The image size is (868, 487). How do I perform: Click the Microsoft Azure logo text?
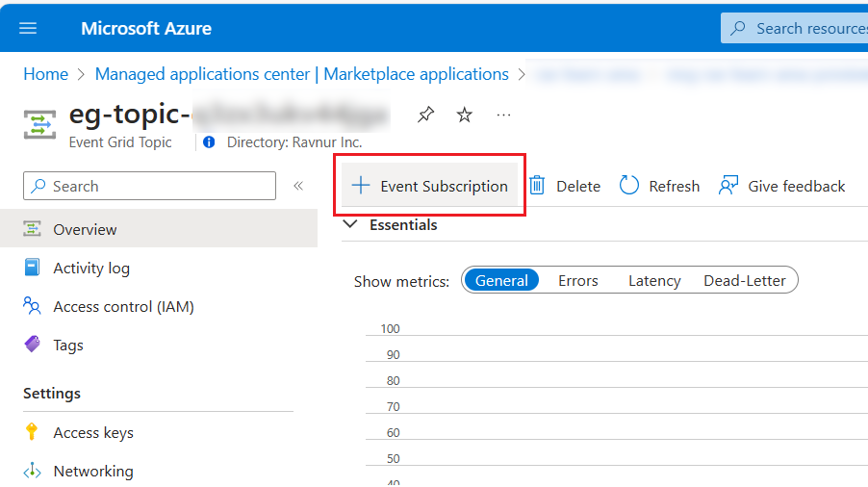click(x=146, y=28)
